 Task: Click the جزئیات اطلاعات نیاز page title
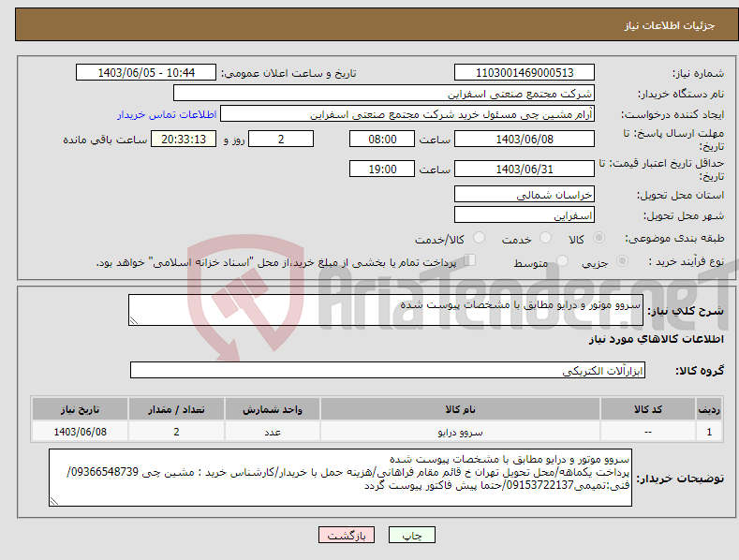(x=670, y=25)
